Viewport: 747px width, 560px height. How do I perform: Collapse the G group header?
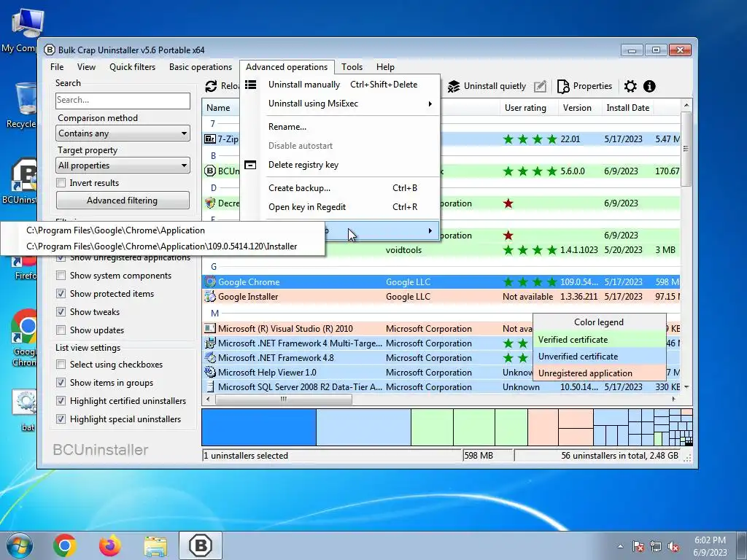point(214,267)
